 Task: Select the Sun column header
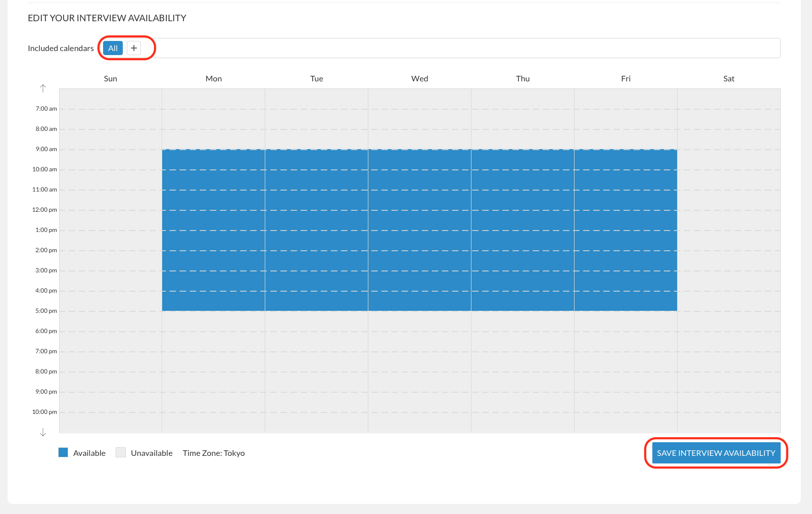tap(110, 78)
